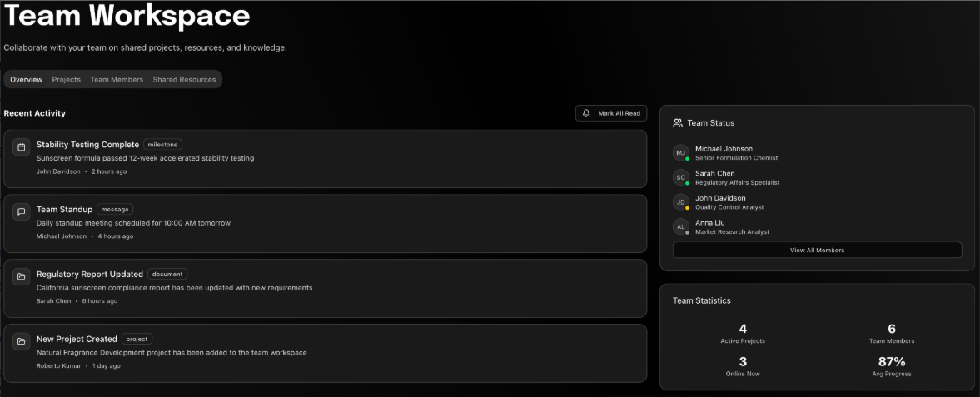Screen dimensions: 980x397
Task: Click 'Senior Formulation Chemist' role text
Action: (736, 158)
